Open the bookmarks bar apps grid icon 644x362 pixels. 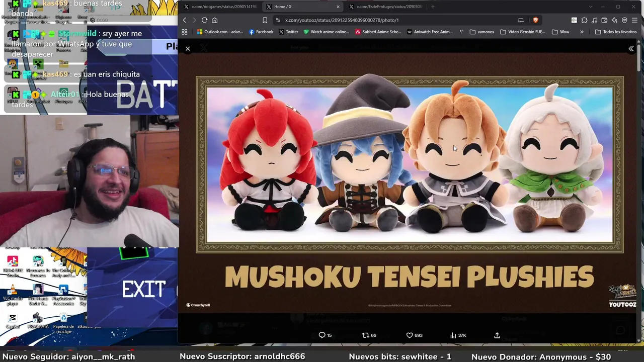[185, 32]
